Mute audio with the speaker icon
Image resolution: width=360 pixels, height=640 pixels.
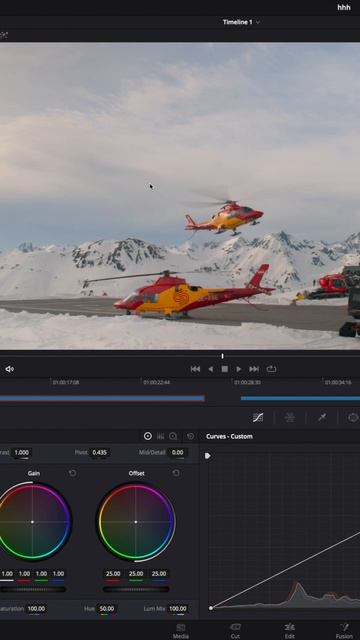coord(9,369)
